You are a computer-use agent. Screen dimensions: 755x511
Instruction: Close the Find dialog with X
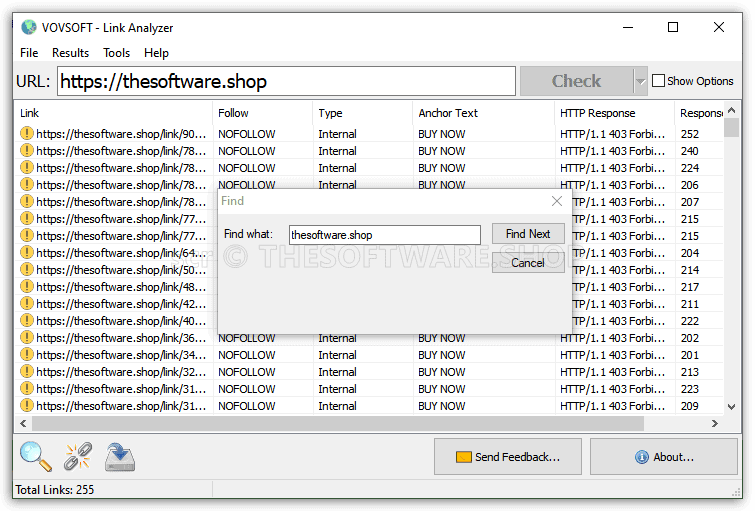coord(557,201)
